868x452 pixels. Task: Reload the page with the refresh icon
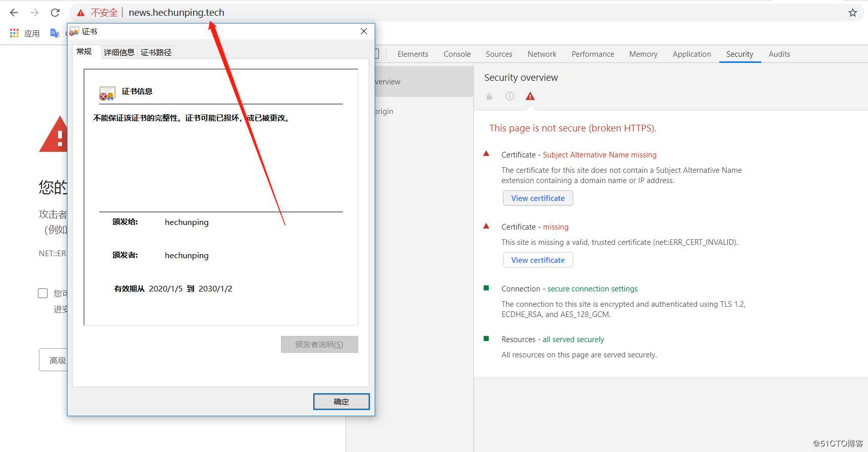tap(55, 12)
